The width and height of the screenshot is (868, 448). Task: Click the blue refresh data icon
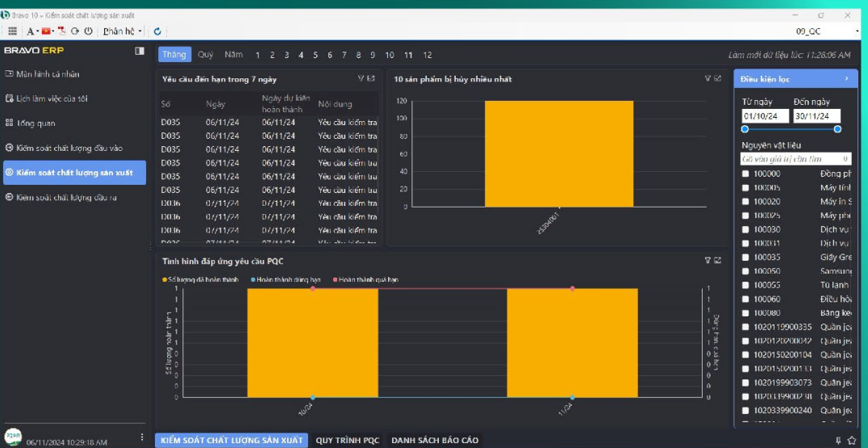pos(158,31)
